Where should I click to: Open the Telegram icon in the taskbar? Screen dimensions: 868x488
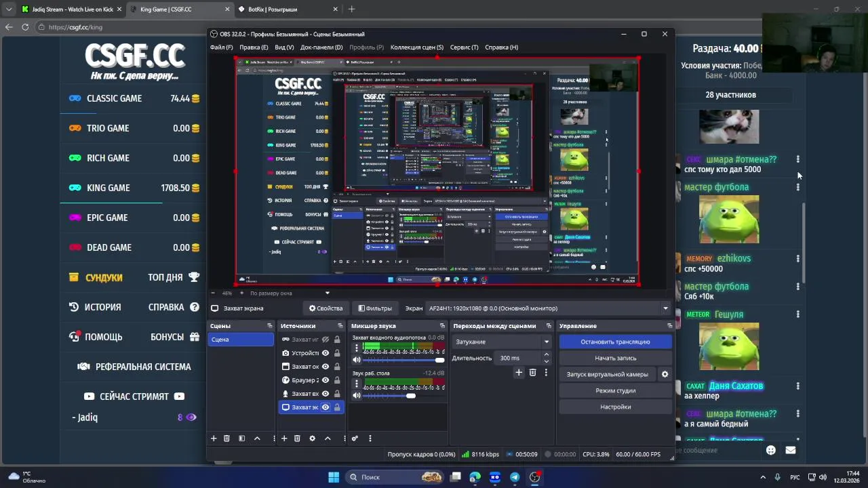[515, 477]
